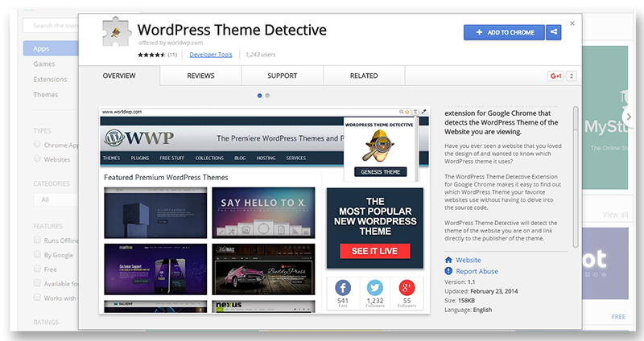The image size is (644, 341).
Task: Switch to the Overview tab
Action: pyautogui.click(x=119, y=76)
